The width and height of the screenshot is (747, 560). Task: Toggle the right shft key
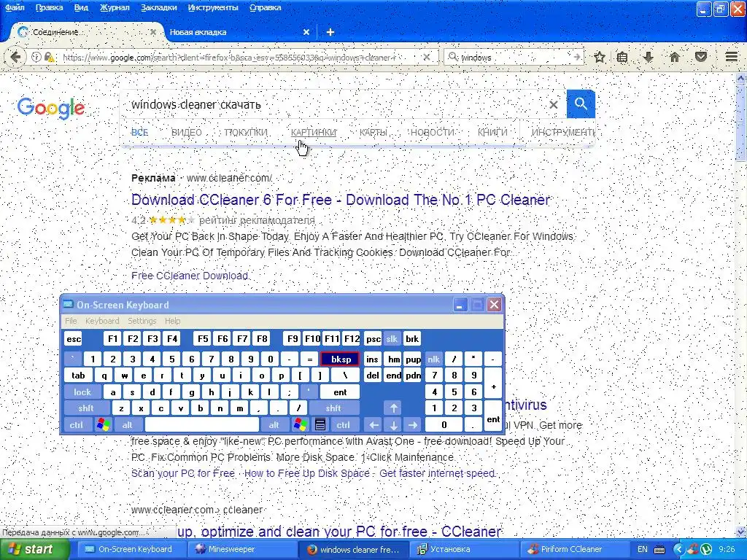(333, 408)
